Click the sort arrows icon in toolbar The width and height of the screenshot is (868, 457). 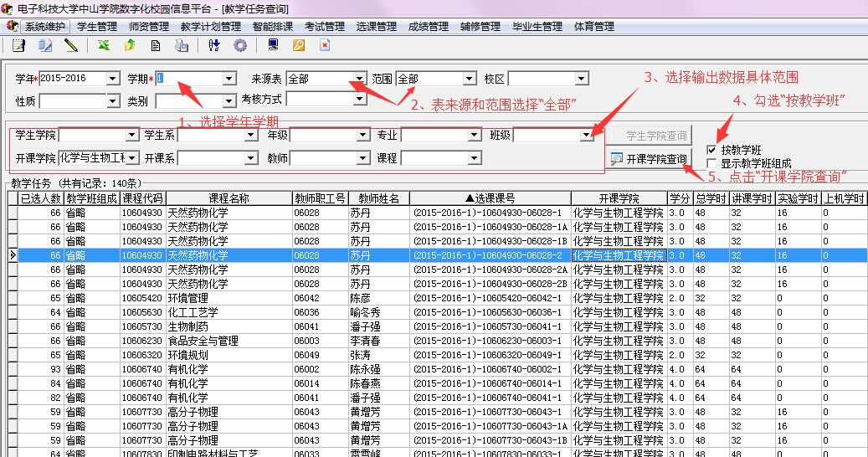click(214, 45)
